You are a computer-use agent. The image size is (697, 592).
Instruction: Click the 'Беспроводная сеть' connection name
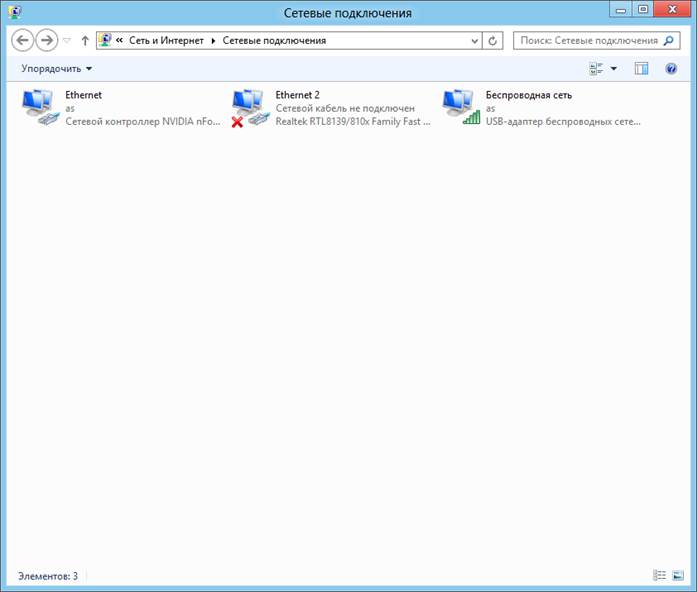click(529, 95)
